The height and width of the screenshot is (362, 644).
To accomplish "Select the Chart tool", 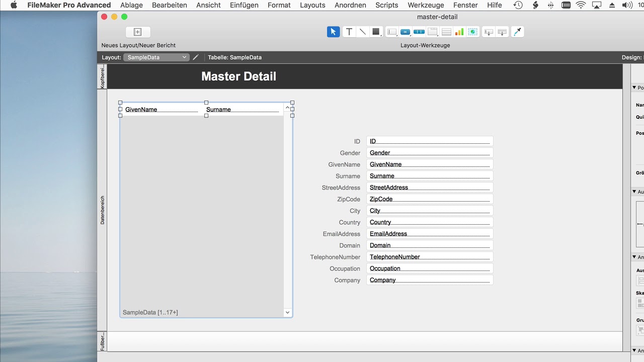I will (x=459, y=32).
